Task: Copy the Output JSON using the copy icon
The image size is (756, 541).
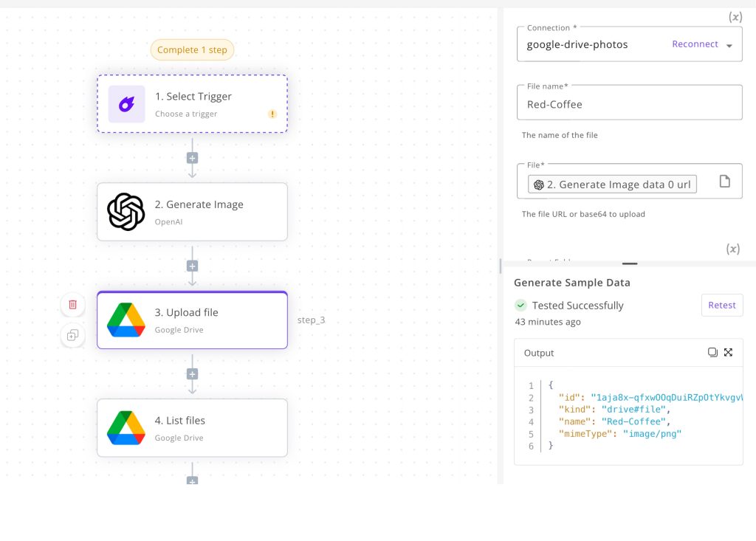Action: click(x=712, y=352)
